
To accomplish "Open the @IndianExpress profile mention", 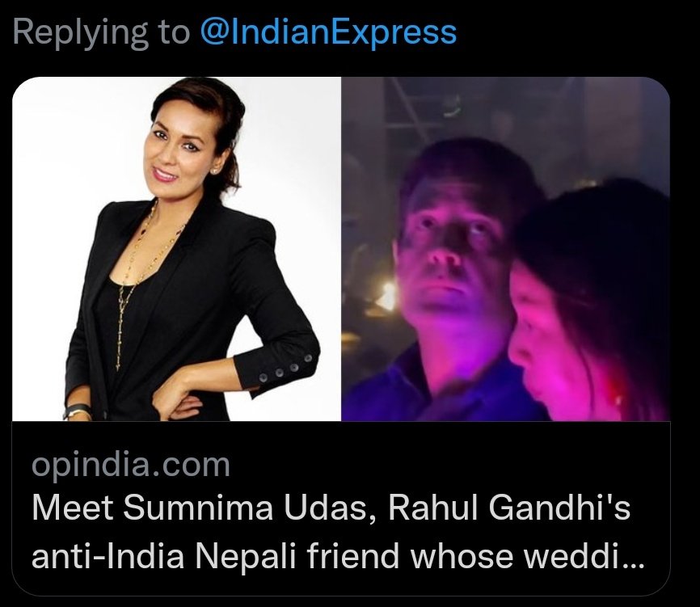I will pos(328,33).
